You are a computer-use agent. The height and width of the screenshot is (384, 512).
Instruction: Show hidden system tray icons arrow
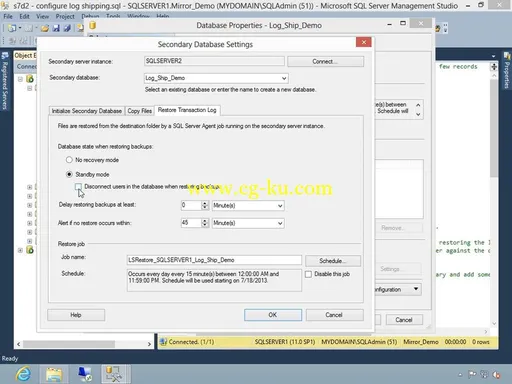coord(460,375)
